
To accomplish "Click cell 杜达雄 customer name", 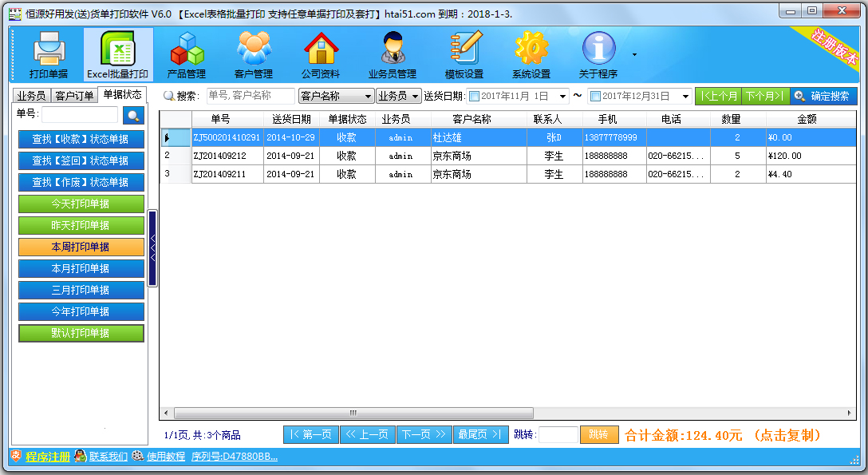I will pyautogui.click(x=479, y=137).
